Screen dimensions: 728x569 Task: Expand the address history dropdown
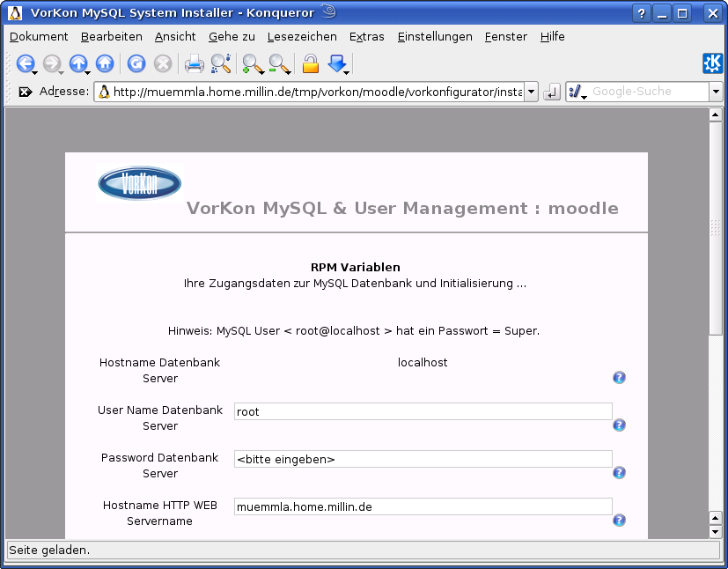point(531,92)
